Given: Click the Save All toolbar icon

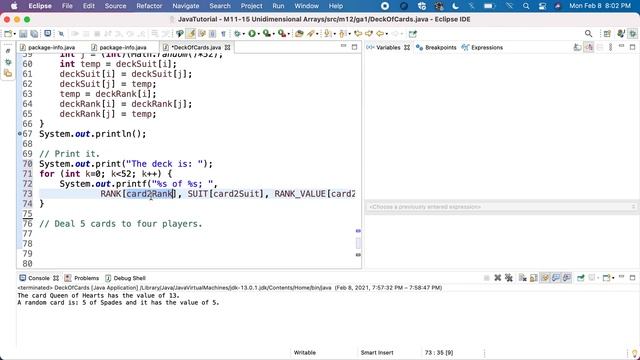Looking at the screenshot, I should pyautogui.click(x=34, y=34).
